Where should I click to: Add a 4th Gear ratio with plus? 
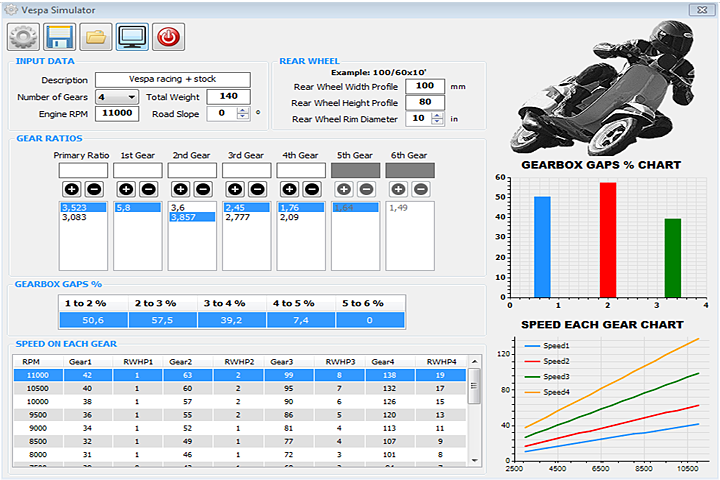pos(289,189)
